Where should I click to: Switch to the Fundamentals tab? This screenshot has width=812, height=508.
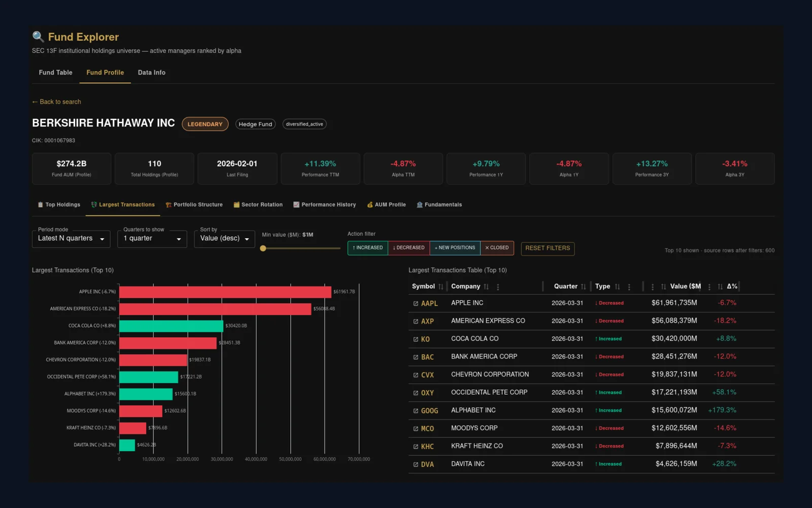click(439, 205)
